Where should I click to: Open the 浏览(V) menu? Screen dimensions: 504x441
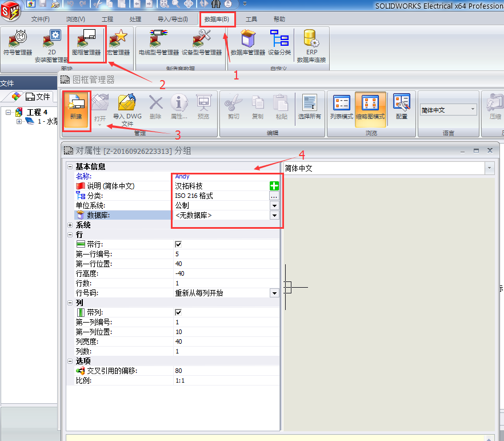pos(75,19)
